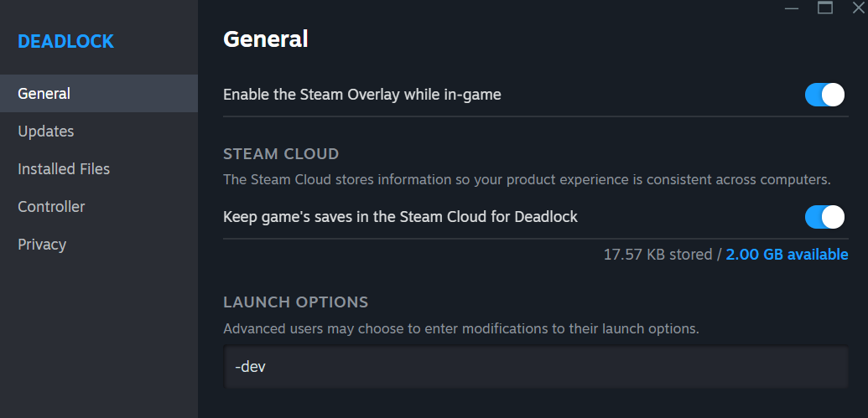868x418 pixels.
Task: Open the "2.00 GB available" link
Action: tap(787, 255)
